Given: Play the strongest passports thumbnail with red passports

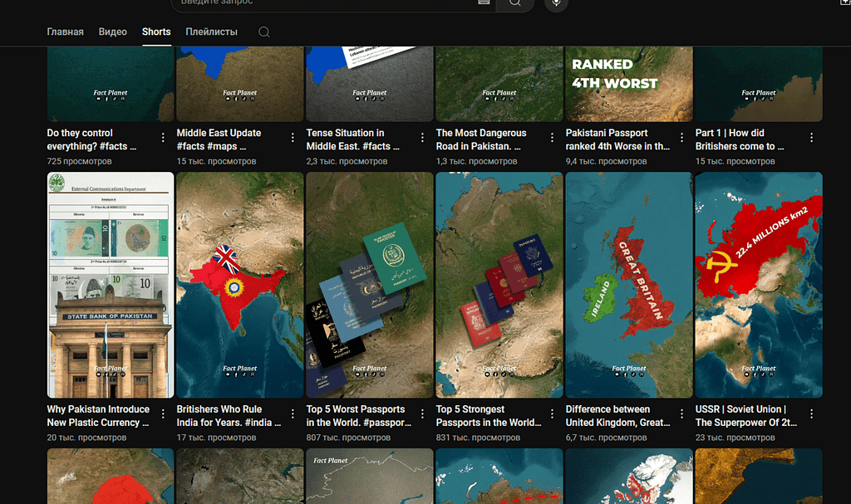Looking at the screenshot, I should click(x=499, y=285).
